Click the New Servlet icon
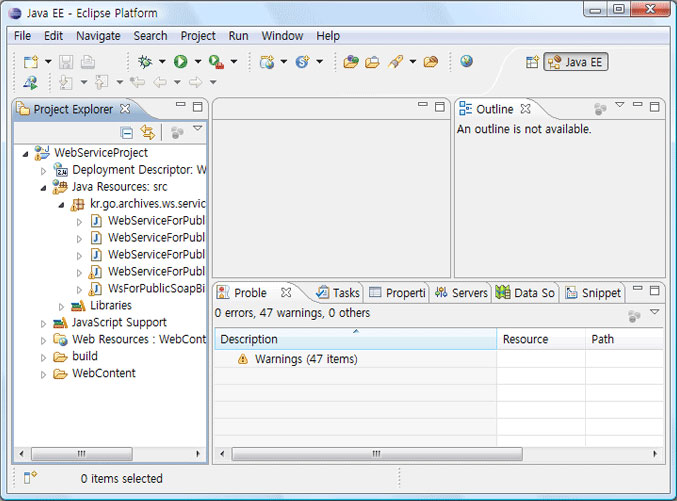This screenshot has height=501, width=677. 303,62
